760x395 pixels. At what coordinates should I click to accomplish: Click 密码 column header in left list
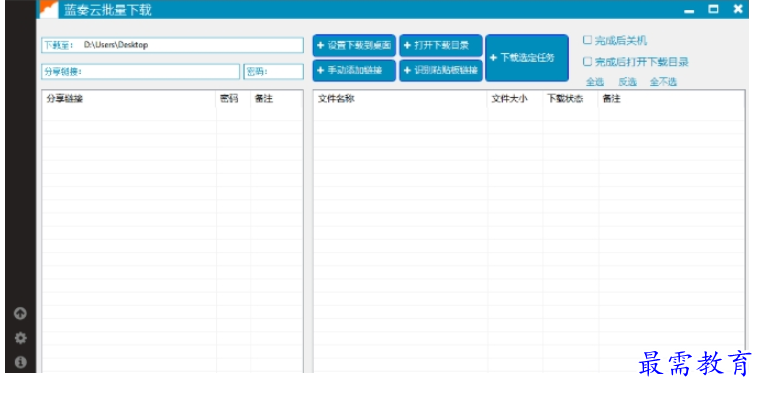point(233,99)
